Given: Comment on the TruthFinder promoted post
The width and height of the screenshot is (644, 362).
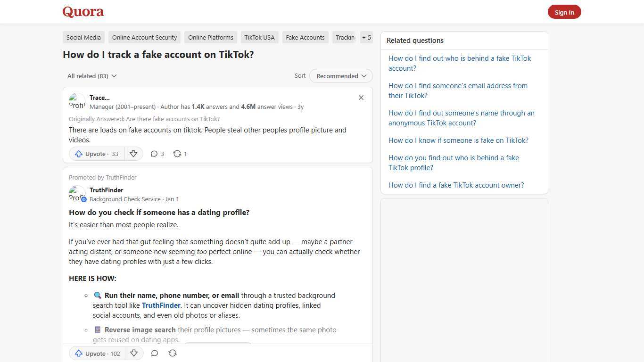Looking at the screenshot, I should point(155,353).
